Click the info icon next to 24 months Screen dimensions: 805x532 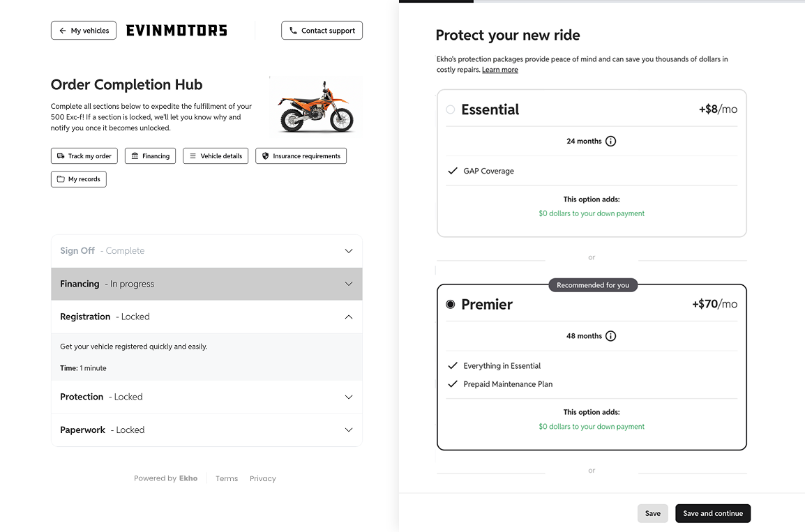(610, 141)
